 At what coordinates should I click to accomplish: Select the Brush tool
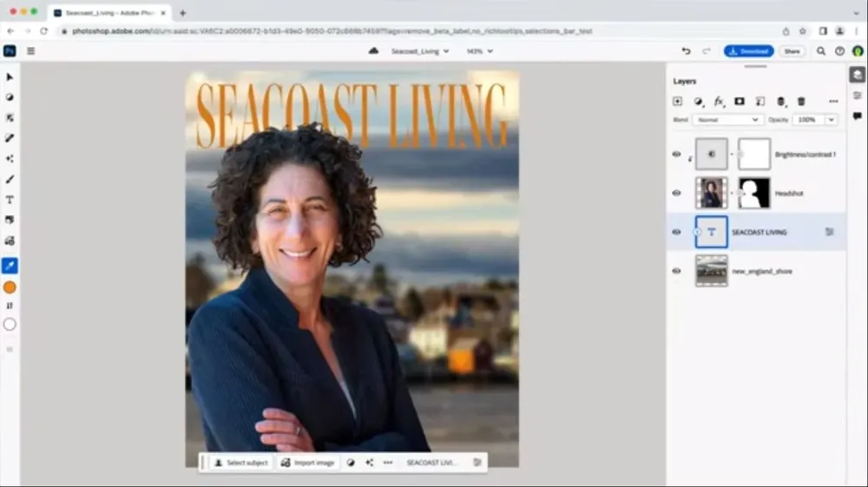10,180
